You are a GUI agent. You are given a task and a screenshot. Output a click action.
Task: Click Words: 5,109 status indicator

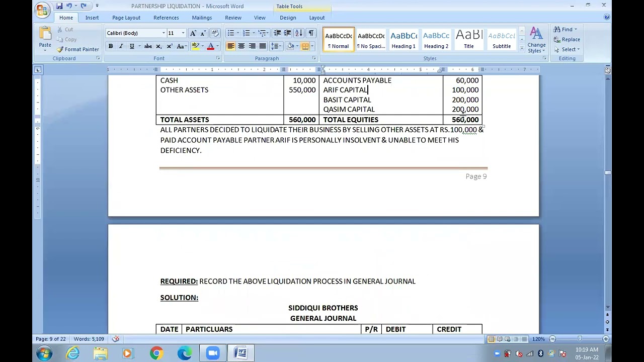click(89, 339)
